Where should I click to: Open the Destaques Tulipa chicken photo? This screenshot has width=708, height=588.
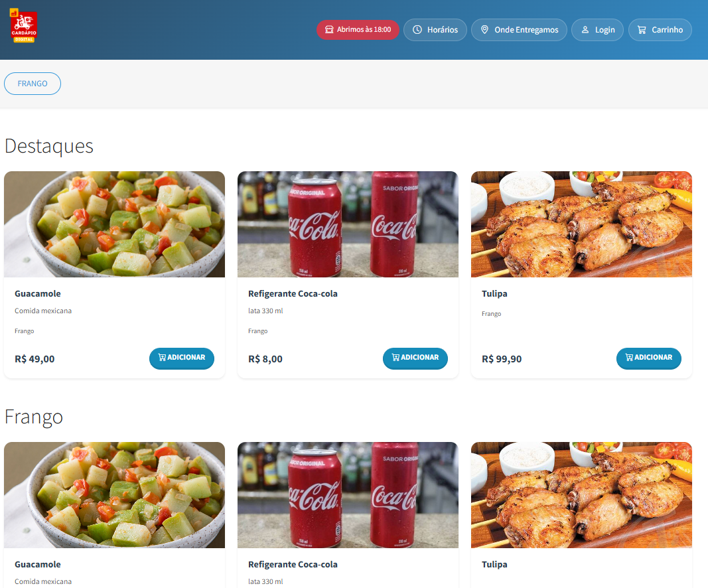pos(581,224)
